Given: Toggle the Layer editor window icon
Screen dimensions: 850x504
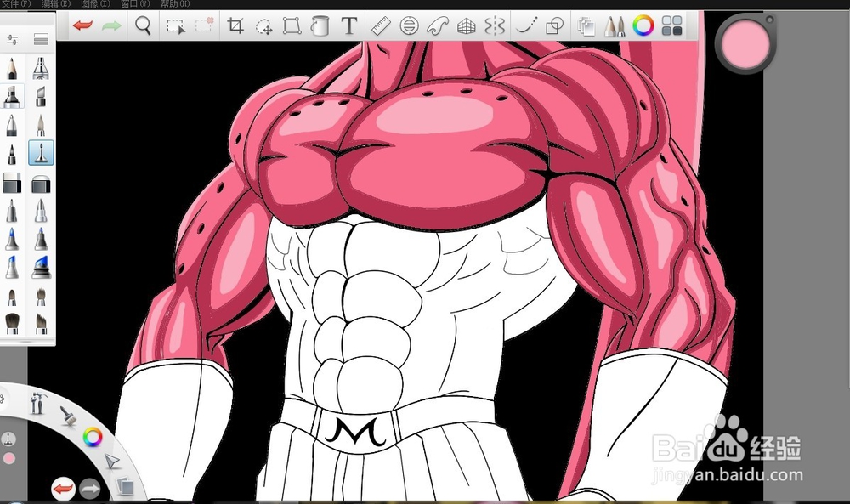Looking at the screenshot, I should 586,26.
